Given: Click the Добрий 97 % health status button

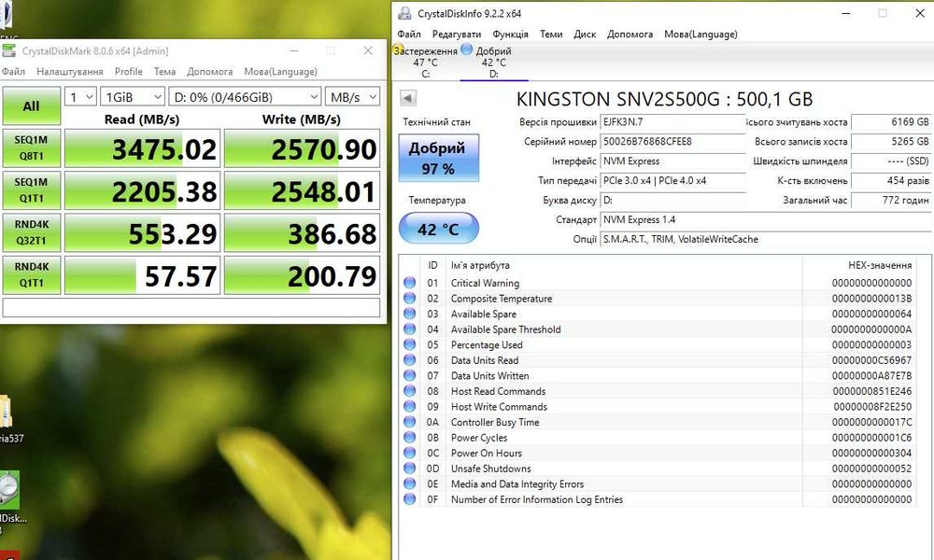Looking at the screenshot, I should (x=438, y=158).
